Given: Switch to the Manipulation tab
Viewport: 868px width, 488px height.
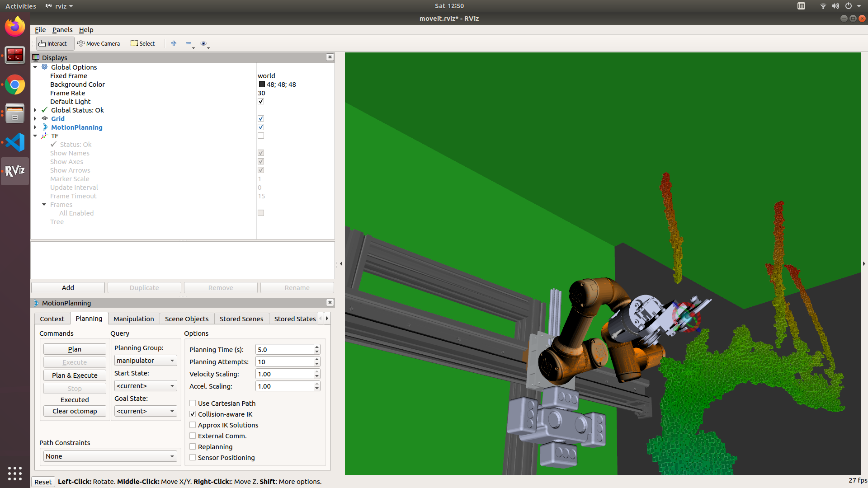Looking at the screenshot, I should (133, 319).
